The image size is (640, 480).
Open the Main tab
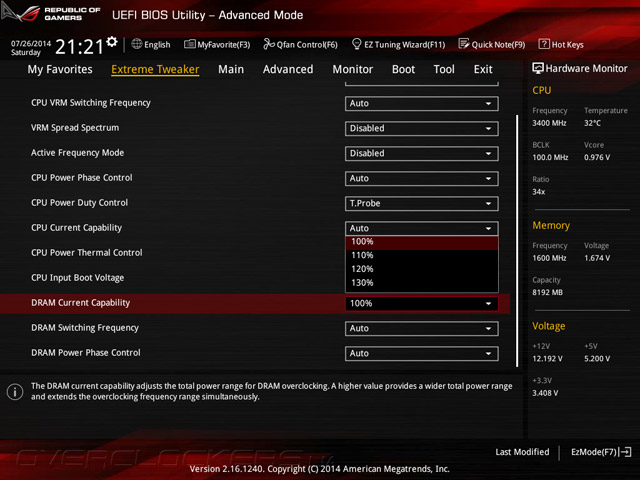231,69
